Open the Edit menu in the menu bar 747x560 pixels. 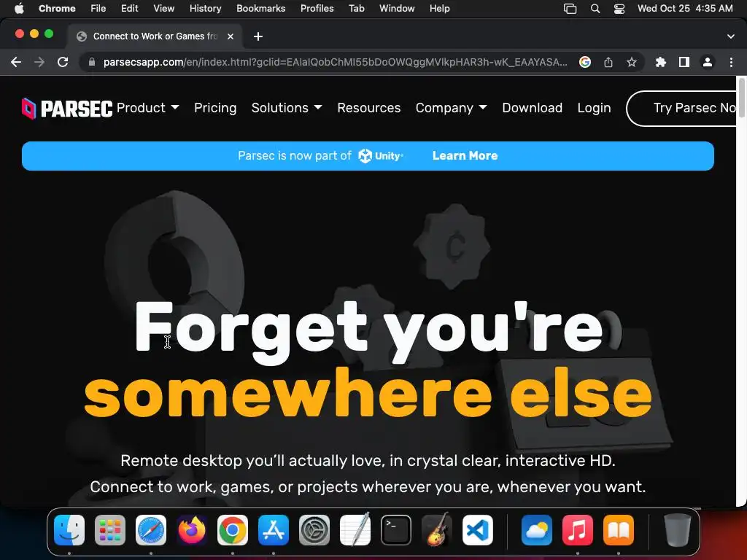[x=129, y=8]
